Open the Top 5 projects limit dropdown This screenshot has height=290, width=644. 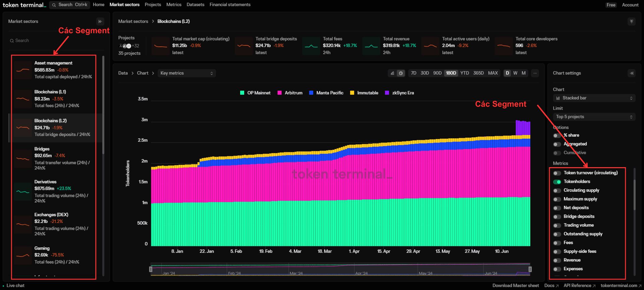594,117
